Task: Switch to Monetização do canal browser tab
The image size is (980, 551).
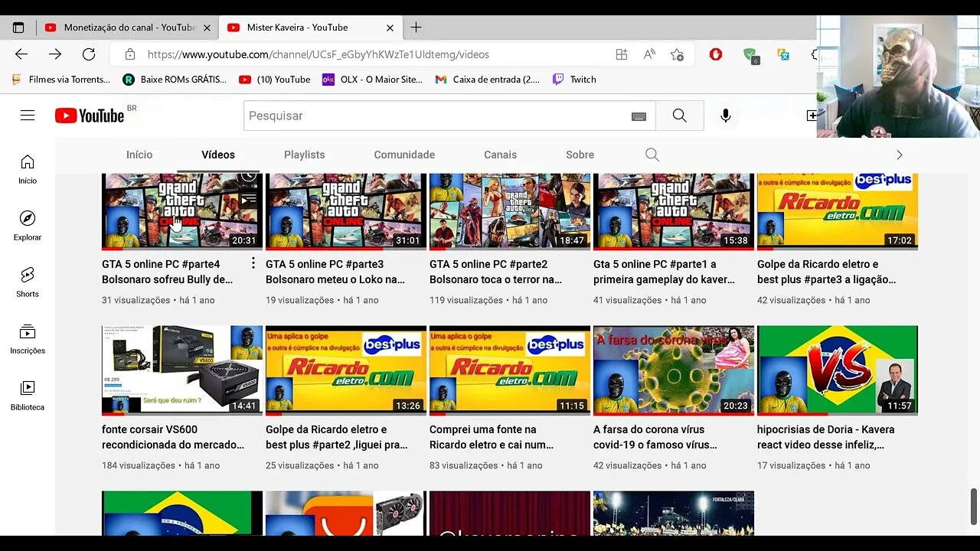Action: pyautogui.click(x=128, y=28)
